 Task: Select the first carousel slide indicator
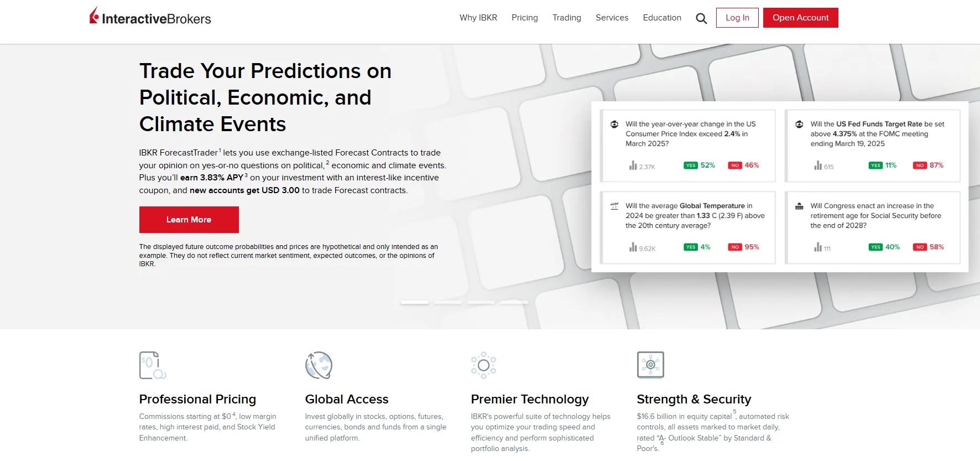point(415,302)
